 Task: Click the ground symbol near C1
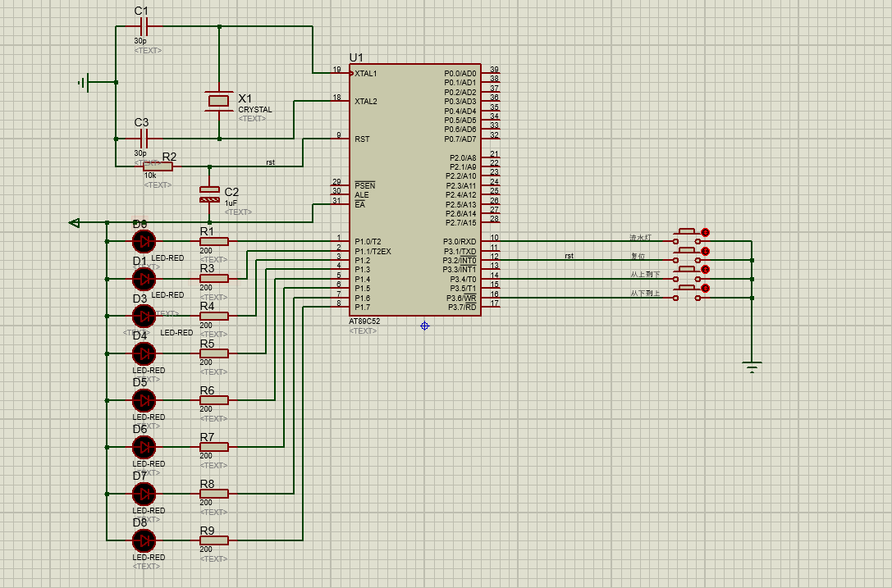[84, 83]
